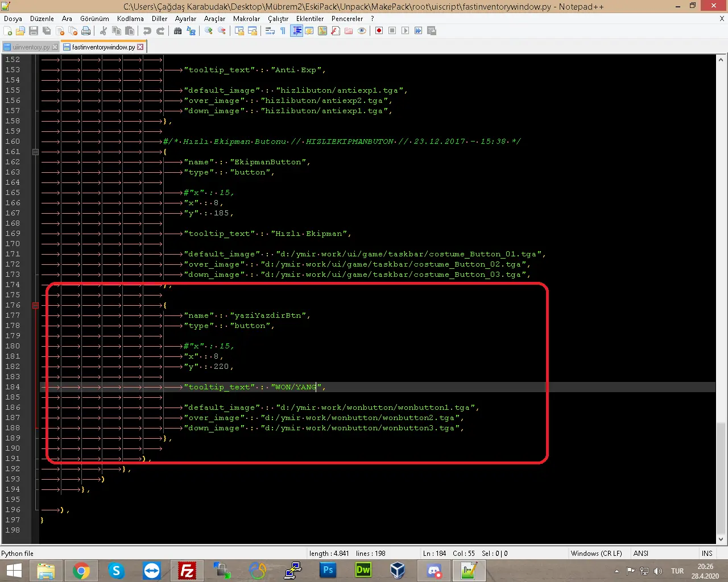Click the Save All toolbar icon
Image resolution: width=728 pixels, height=582 pixels.
pos(47,31)
